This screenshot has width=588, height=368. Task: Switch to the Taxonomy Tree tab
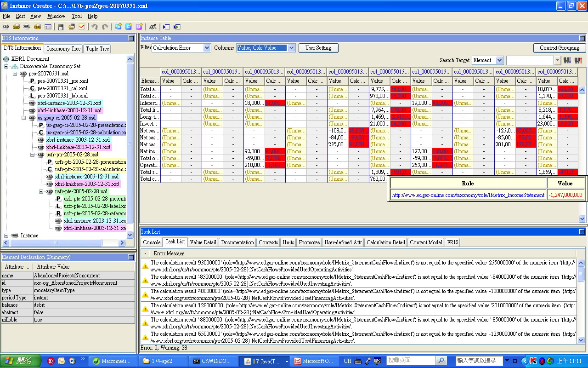63,48
